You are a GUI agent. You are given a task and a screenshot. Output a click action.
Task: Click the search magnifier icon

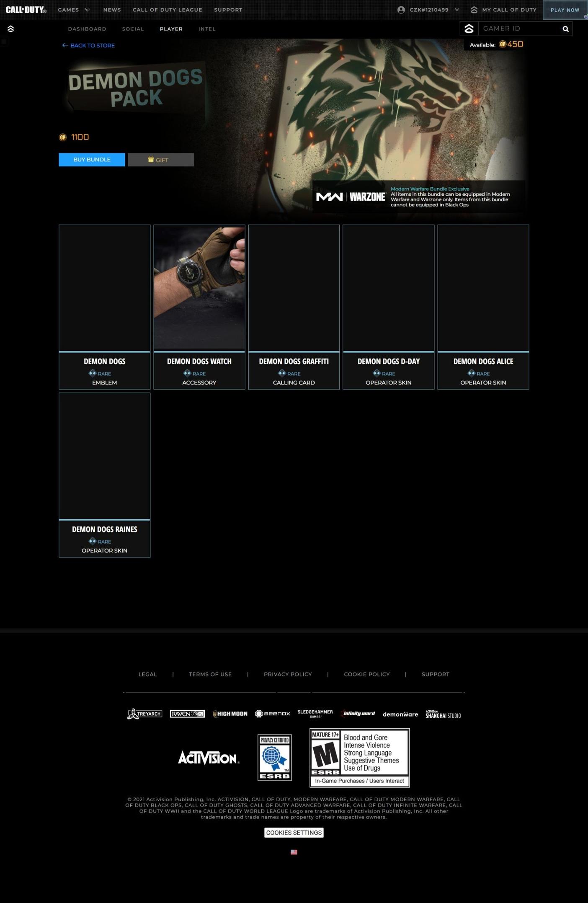(x=565, y=29)
